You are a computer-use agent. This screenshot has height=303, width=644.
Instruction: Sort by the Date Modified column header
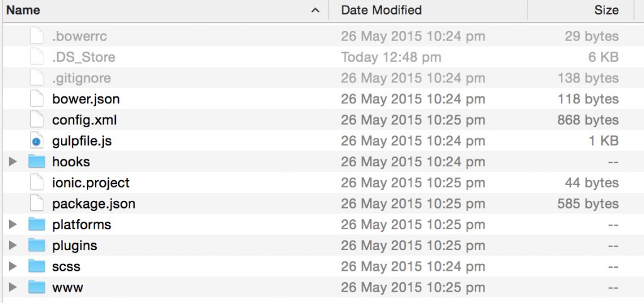coord(381,10)
